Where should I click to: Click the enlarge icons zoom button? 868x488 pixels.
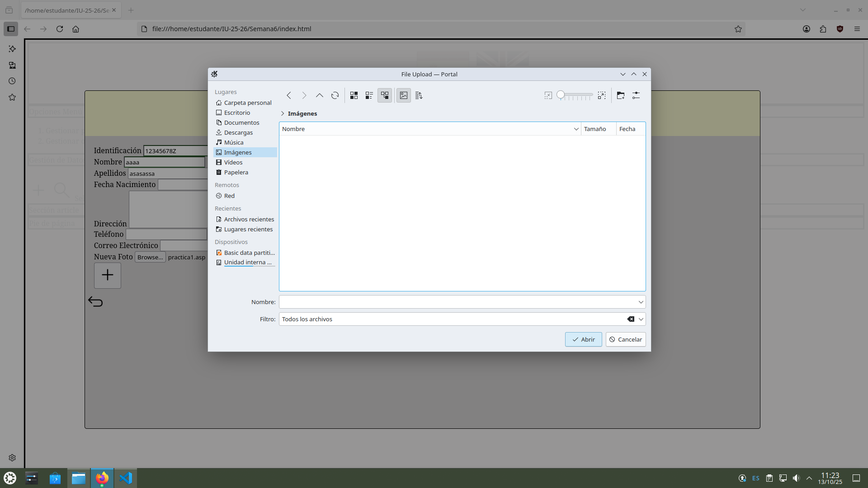pyautogui.click(x=601, y=95)
